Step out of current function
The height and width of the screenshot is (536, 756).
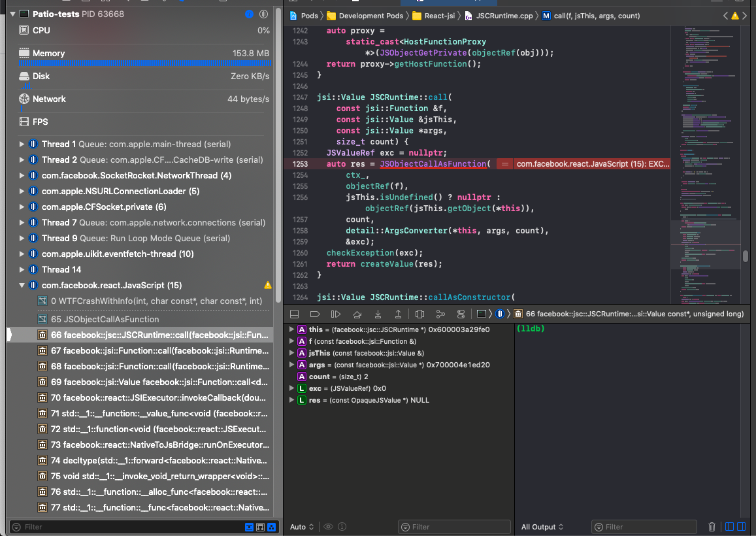pos(398,314)
